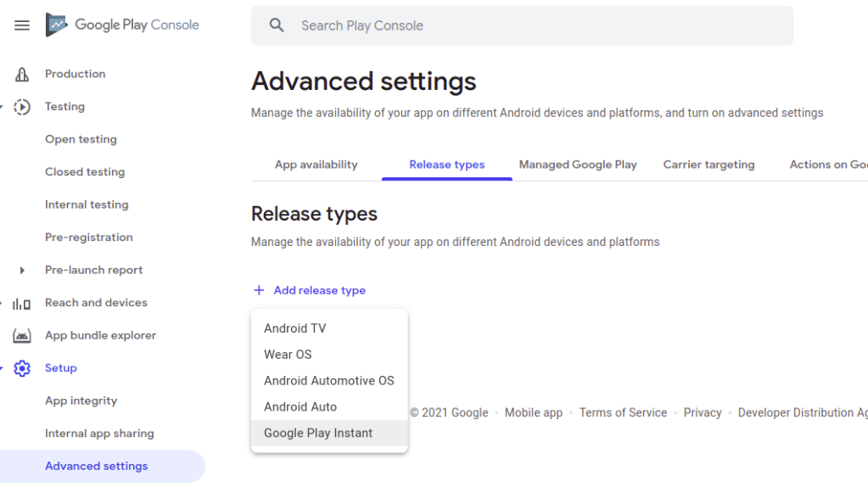Click the App bundle explorer icon

[22, 335]
